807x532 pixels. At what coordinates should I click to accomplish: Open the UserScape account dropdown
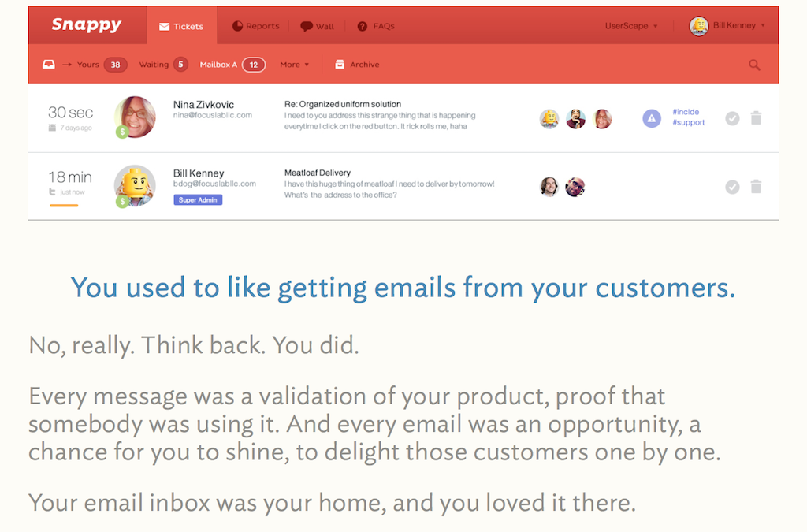pyautogui.click(x=631, y=26)
